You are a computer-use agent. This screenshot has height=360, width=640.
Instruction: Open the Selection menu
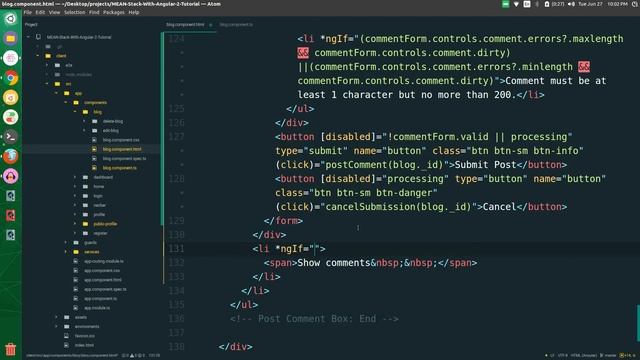75,13
